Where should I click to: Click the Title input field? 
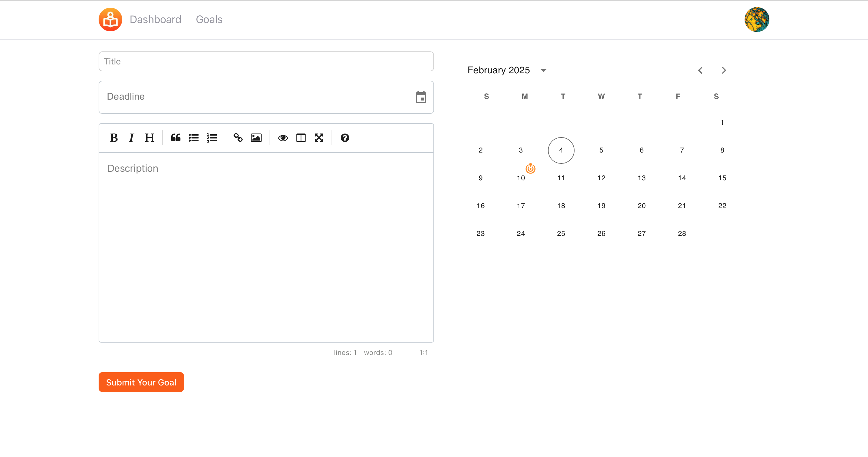tap(266, 61)
